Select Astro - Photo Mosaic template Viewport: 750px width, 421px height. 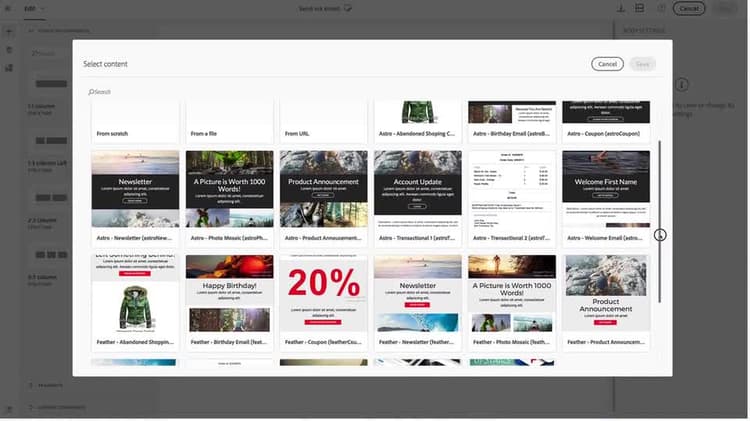[230, 198]
